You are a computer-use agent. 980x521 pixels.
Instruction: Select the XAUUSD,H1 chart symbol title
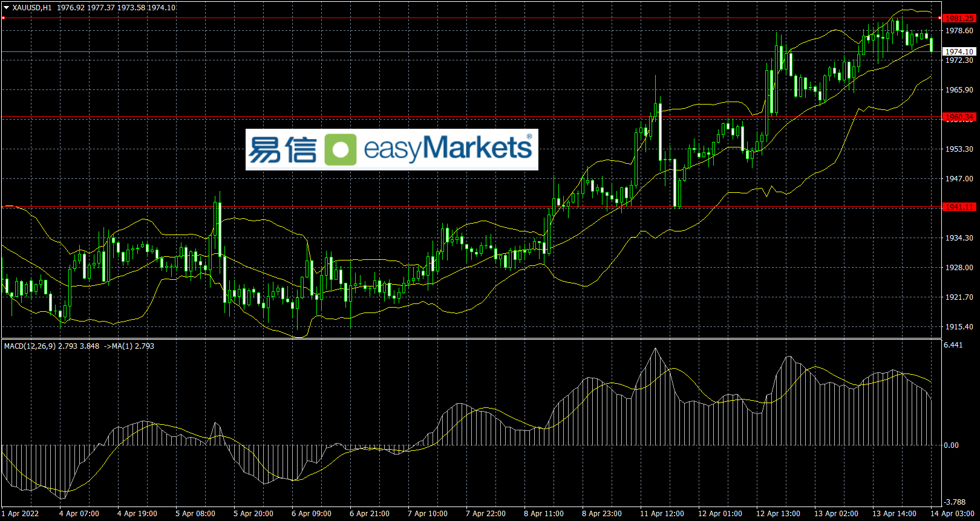pos(32,8)
